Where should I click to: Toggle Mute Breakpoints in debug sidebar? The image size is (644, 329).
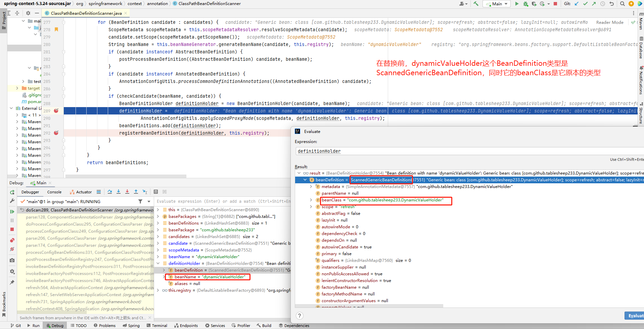[x=12, y=249]
